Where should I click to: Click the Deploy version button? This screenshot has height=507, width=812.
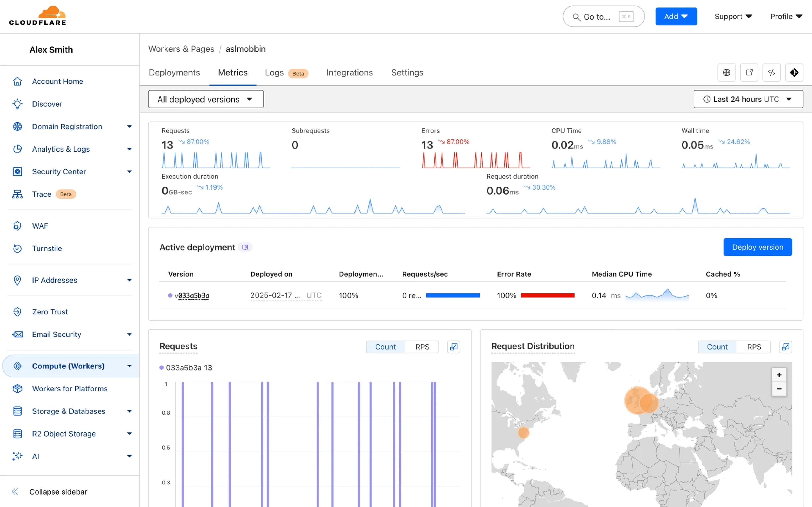pyautogui.click(x=758, y=247)
